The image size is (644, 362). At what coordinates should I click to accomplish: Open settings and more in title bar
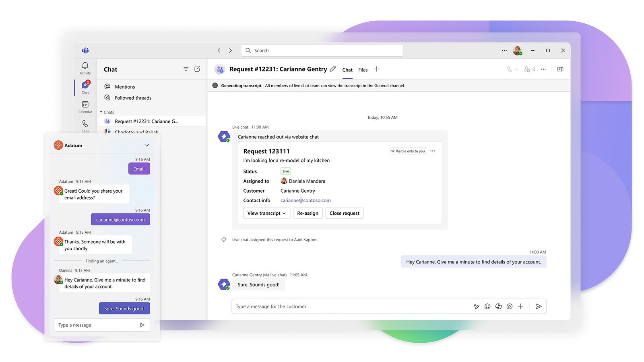pos(504,50)
